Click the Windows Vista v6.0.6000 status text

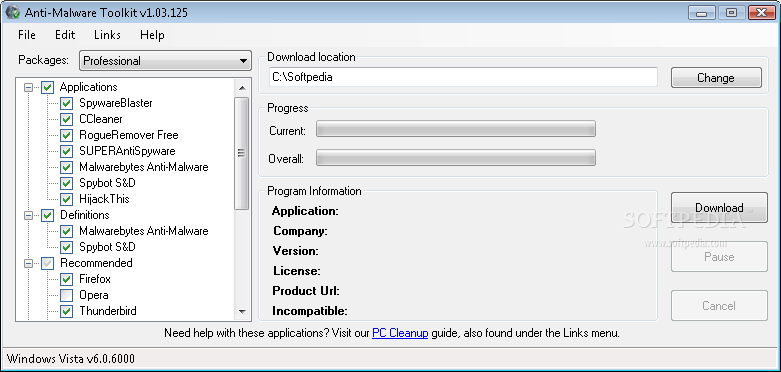click(x=71, y=359)
